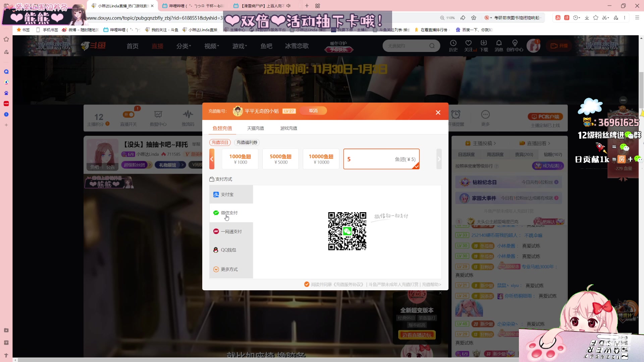Image resolution: width=644 pixels, height=362 pixels.
Task: Open 历史 watch history icon in Douyu header
Action: pos(453,46)
